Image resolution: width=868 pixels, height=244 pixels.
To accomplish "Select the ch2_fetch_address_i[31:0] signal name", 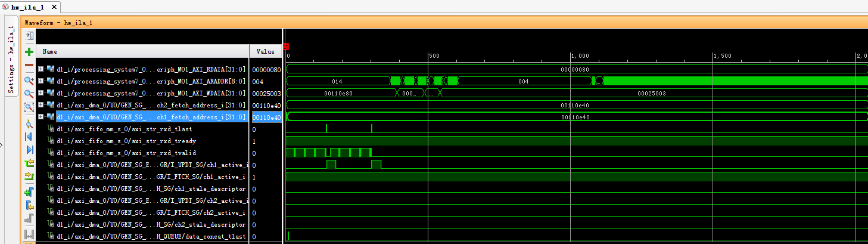I will 151,105.
